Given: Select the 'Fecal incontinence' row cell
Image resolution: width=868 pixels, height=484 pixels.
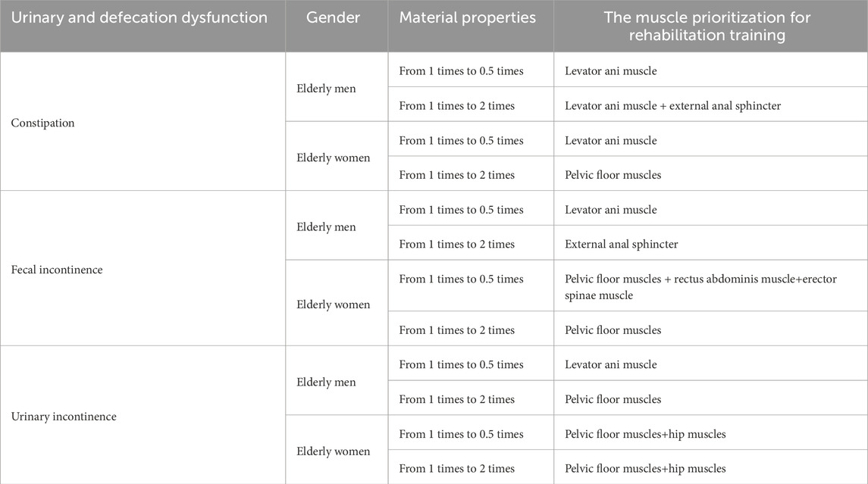Looking at the screenshot, I should pos(57,270).
